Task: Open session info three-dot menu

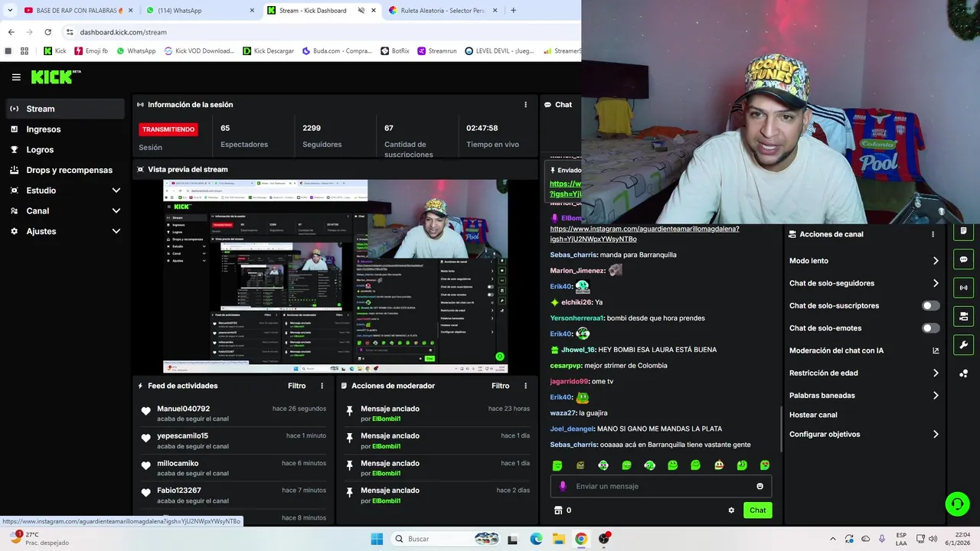Action: [525, 105]
